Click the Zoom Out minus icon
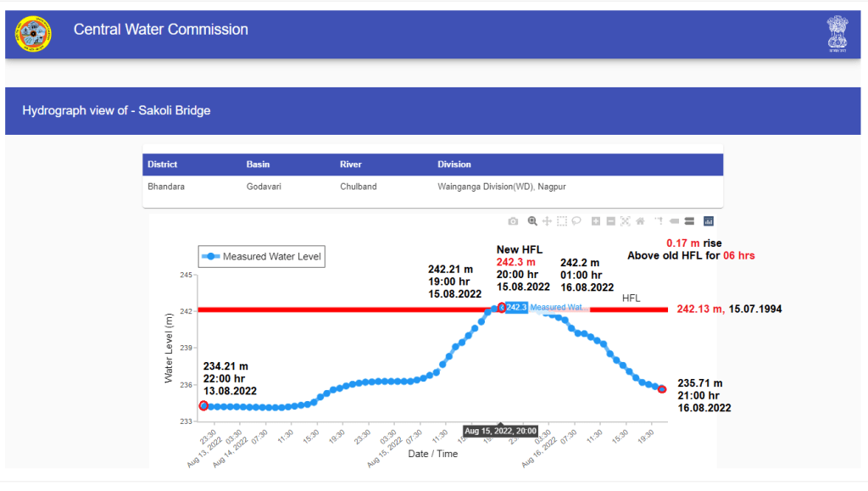868x491 pixels. (610, 221)
